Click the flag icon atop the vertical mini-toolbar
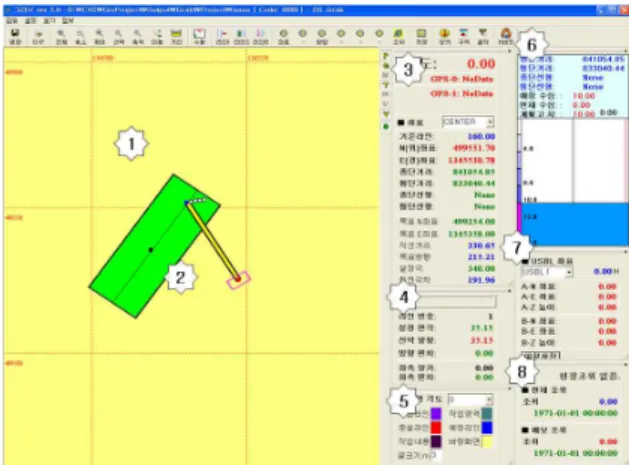Image resolution: width=629 pixels, height=465 pixels. tap(386, 56)
